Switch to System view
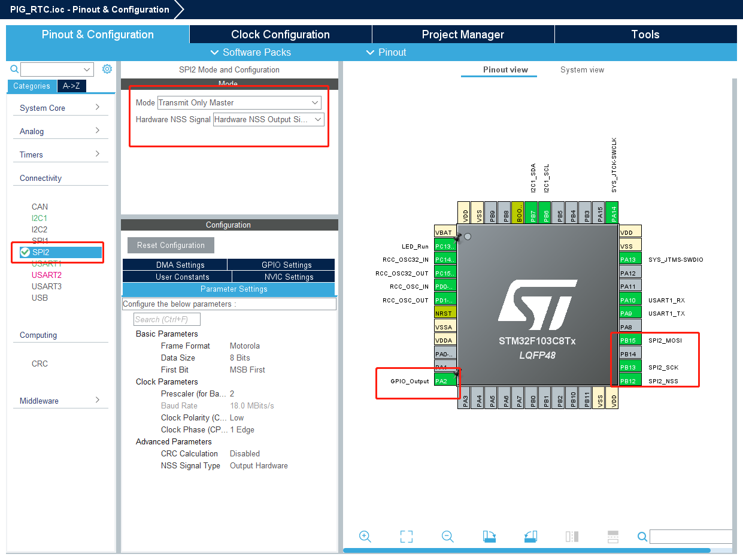 [582, 69]
